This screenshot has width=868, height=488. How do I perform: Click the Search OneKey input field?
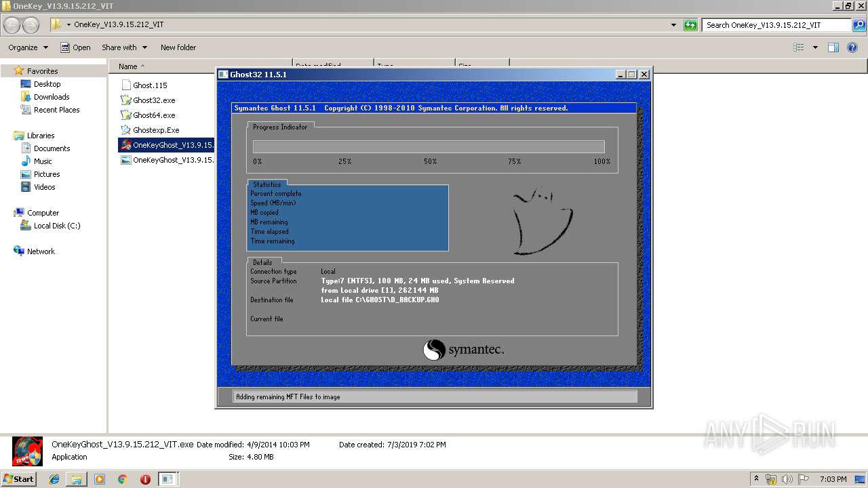pos(777,25)
